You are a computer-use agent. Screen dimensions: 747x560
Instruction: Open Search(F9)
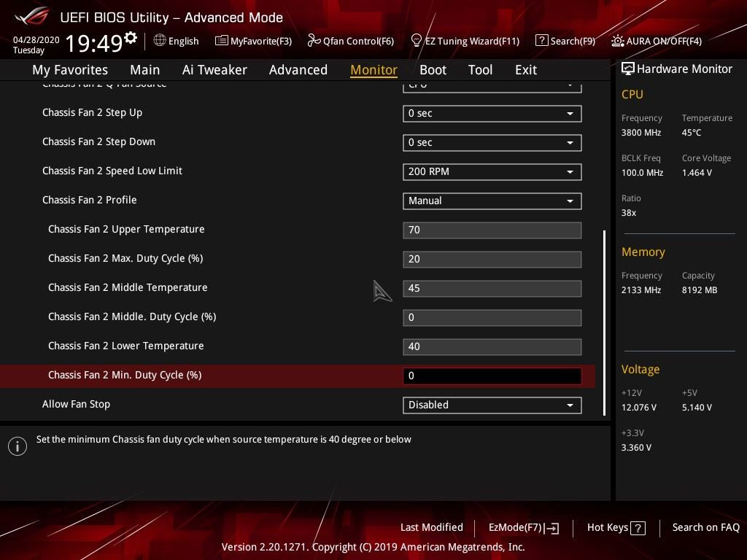tap(565, 41)
